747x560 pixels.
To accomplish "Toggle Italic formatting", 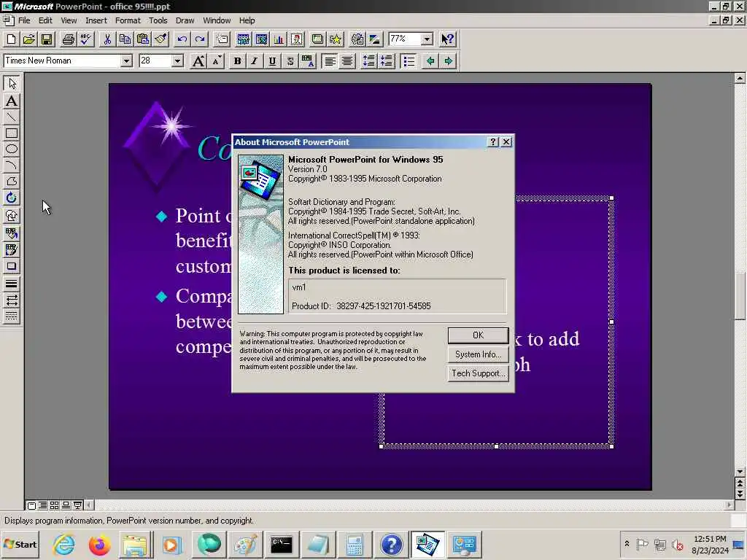I will pos(255,61).
